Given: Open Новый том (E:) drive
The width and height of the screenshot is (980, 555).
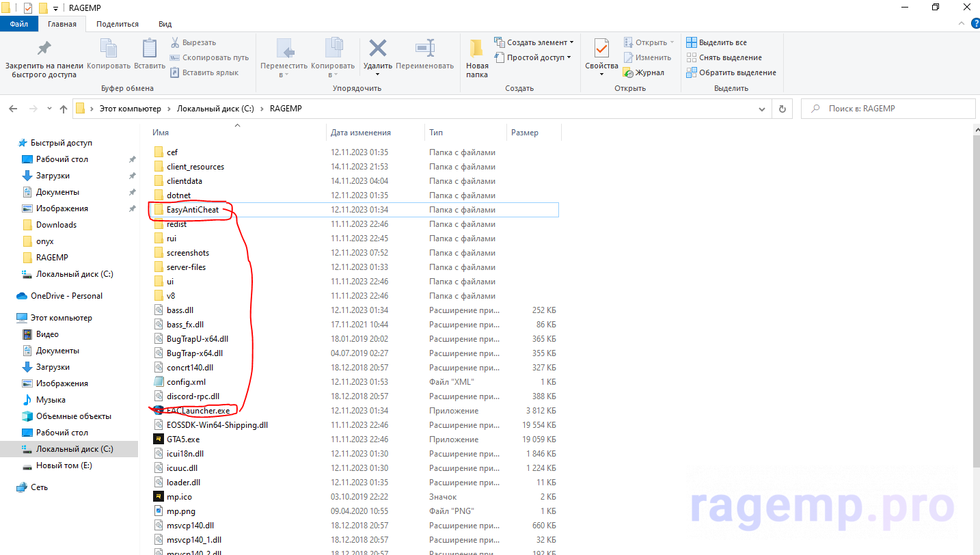Looking at the screenshot, I should 64,465.
